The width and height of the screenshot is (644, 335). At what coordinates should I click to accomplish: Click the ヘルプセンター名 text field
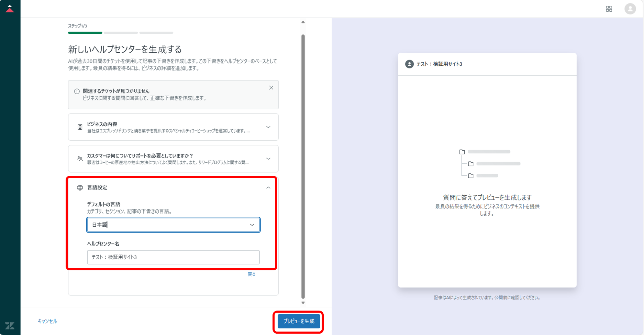tap(173, 257)
